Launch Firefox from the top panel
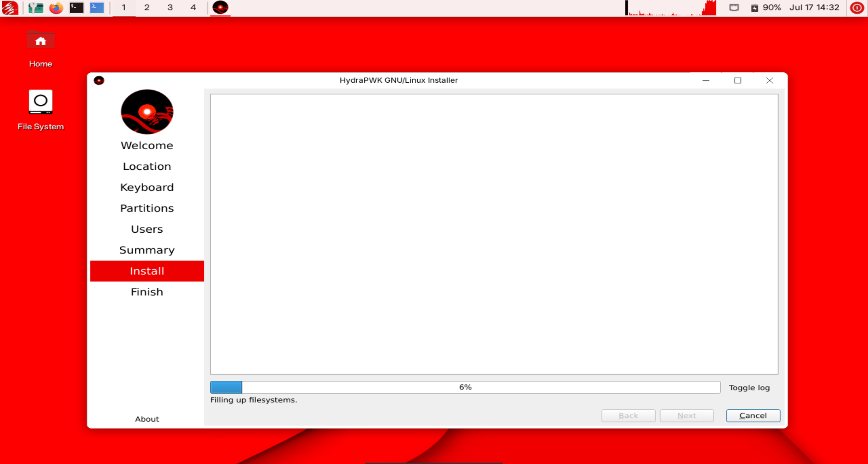The image size is (868, 464). pos(56,8)
